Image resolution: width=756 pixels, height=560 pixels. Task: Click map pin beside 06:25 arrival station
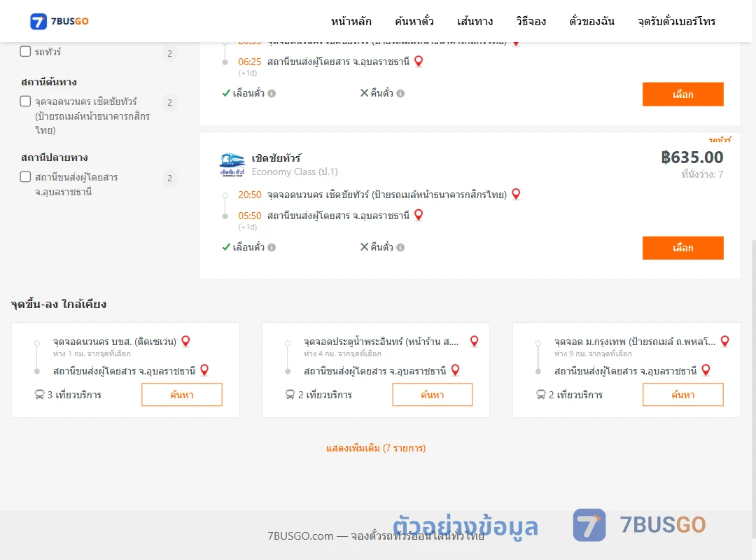click(419, 62)
